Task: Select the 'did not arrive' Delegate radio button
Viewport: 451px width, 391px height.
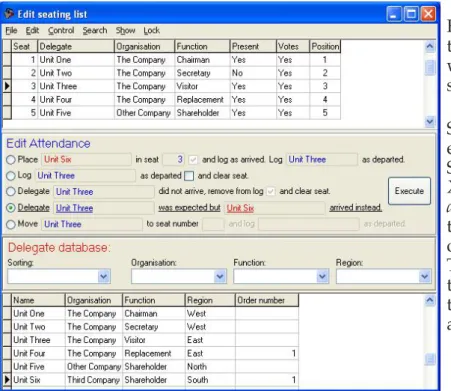Action: coord(11,192)
